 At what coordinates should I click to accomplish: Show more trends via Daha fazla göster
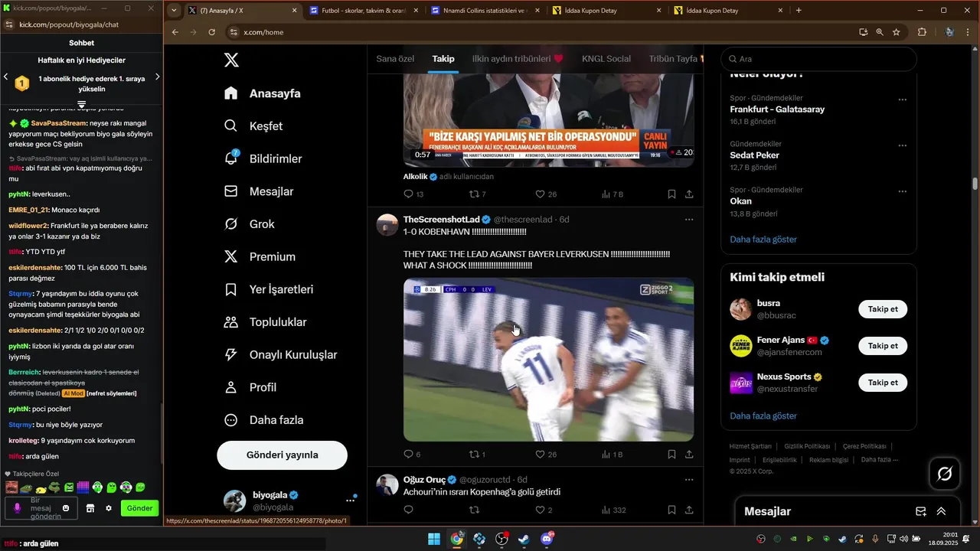click(763, 240)
